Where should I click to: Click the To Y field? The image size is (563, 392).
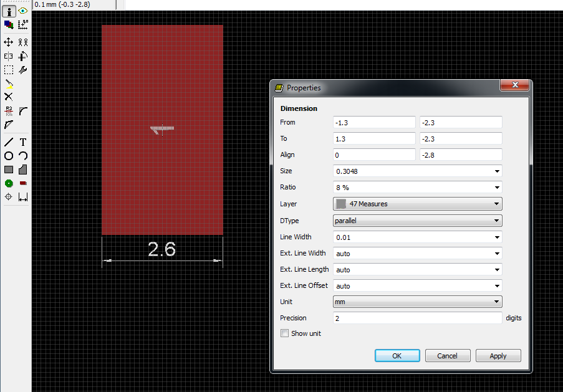461,138
